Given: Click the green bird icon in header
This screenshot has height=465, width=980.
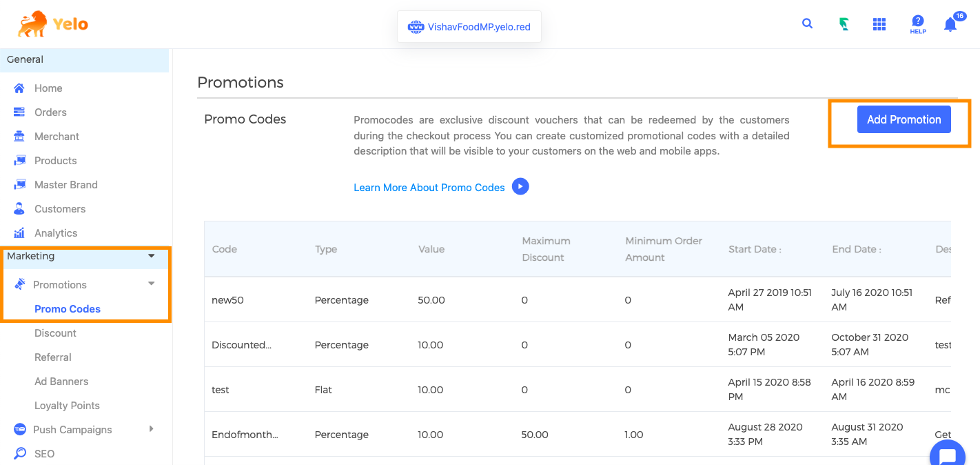Looking at the screenshot, I should point(844,24).
